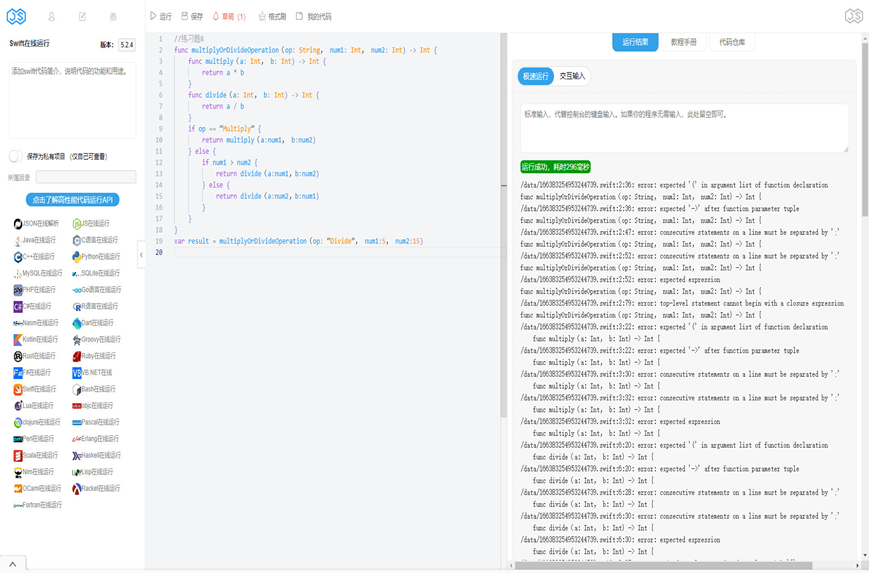Open Haskell在线运行

click(x=97, y=456)
